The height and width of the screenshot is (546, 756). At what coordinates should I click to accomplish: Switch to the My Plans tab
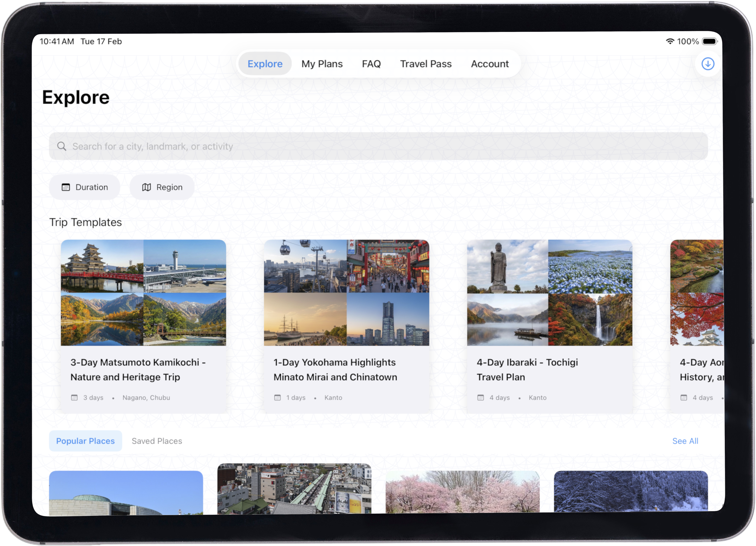pos(322,64)
